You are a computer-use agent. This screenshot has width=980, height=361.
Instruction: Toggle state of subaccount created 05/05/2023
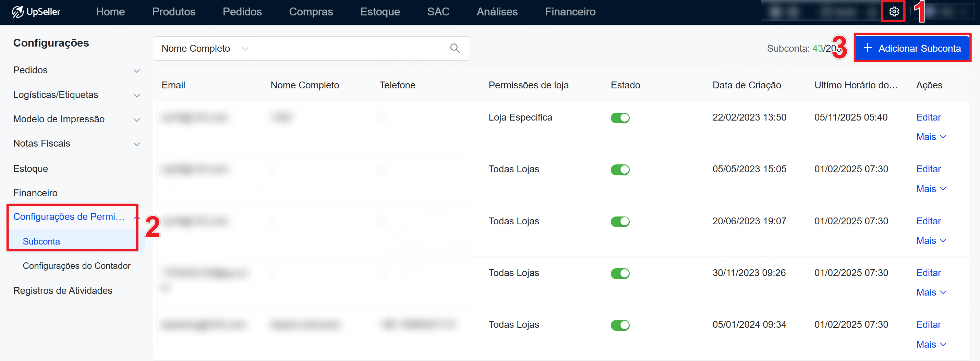[620, 170]
